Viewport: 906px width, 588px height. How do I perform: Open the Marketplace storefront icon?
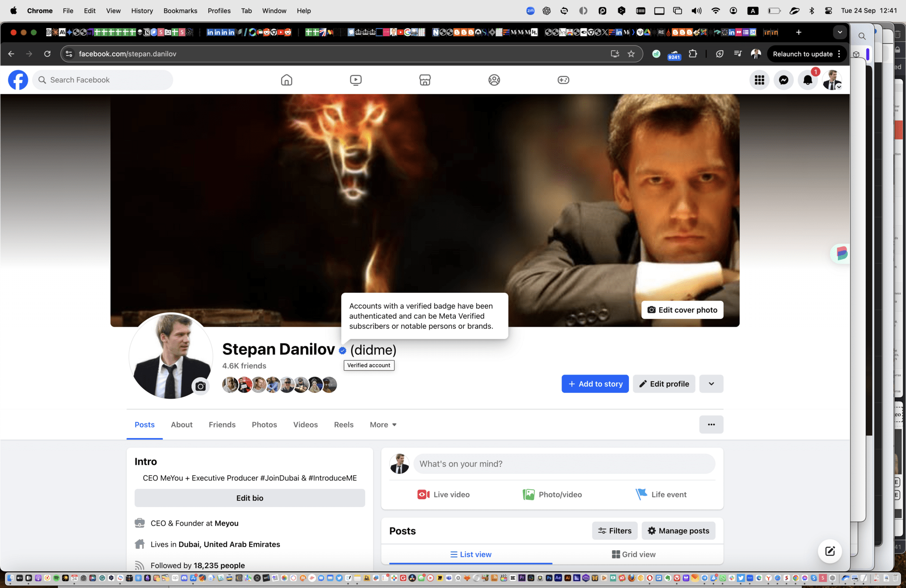coord(425,80)
